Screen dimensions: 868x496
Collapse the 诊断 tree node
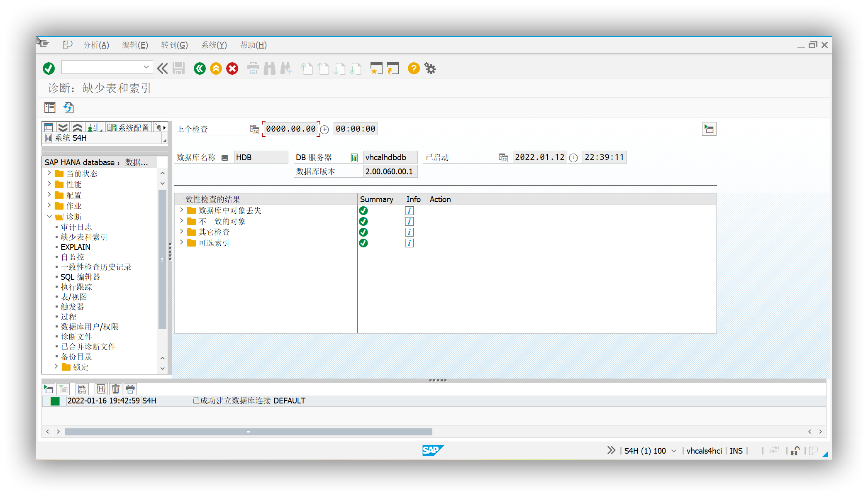[x=49, y=217]
